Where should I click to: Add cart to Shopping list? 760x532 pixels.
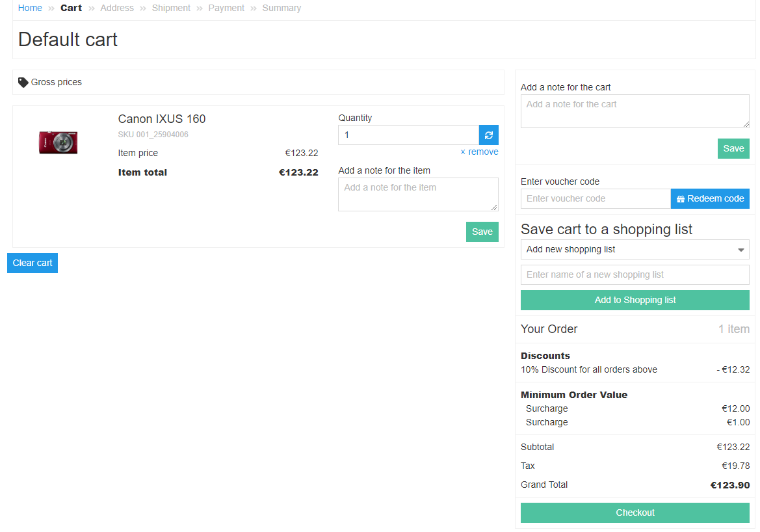point(635,300)
